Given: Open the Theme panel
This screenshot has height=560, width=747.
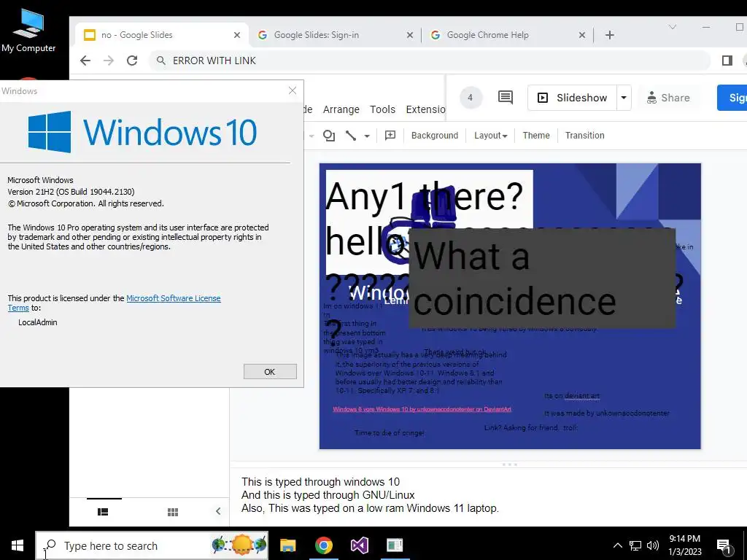Looking at the screenshot, I should click(x=536, y=136).
